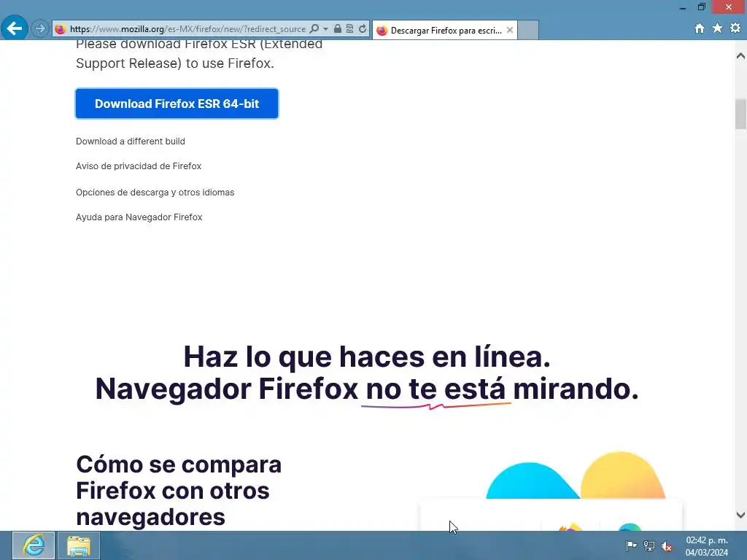Viewport: 747px width, 560px height.
Task: Open the Download a different build link
Action: pyautogui.click(x=131, y=141)
